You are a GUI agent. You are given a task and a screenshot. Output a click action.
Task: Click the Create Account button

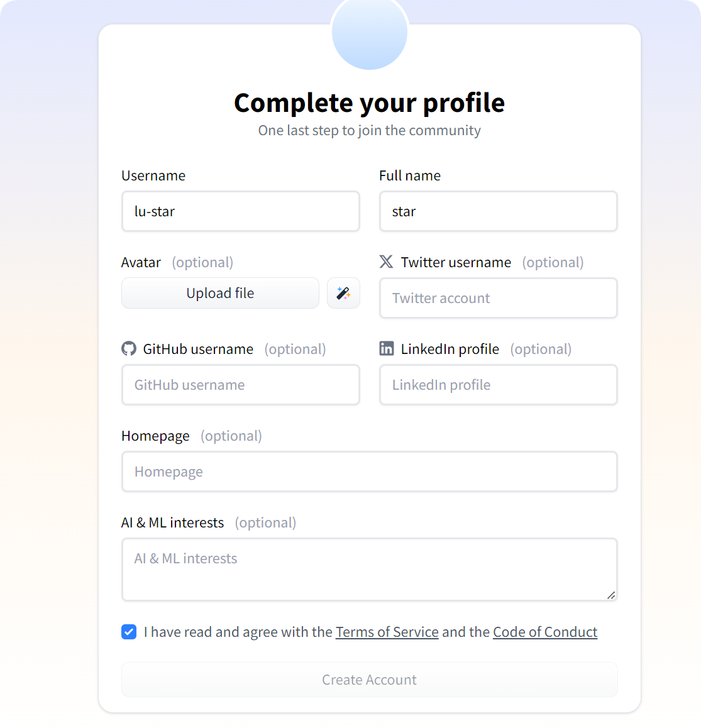point(369,680)
